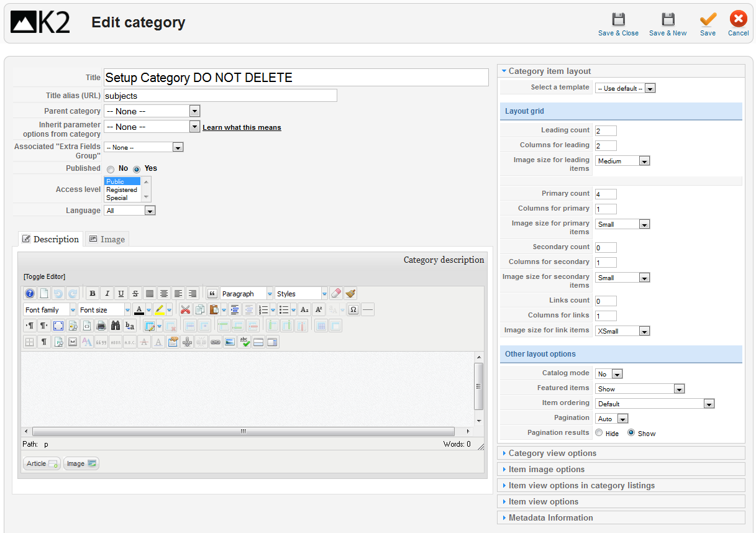Image resolution: width=756 pixels, height=533 pixels.
Task: Expand the Category view options panel
Action: [621, 453]
